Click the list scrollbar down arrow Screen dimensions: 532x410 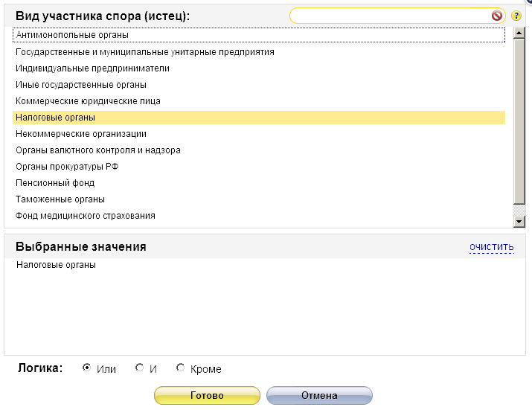pyautogui.click(x=519, y=222)
